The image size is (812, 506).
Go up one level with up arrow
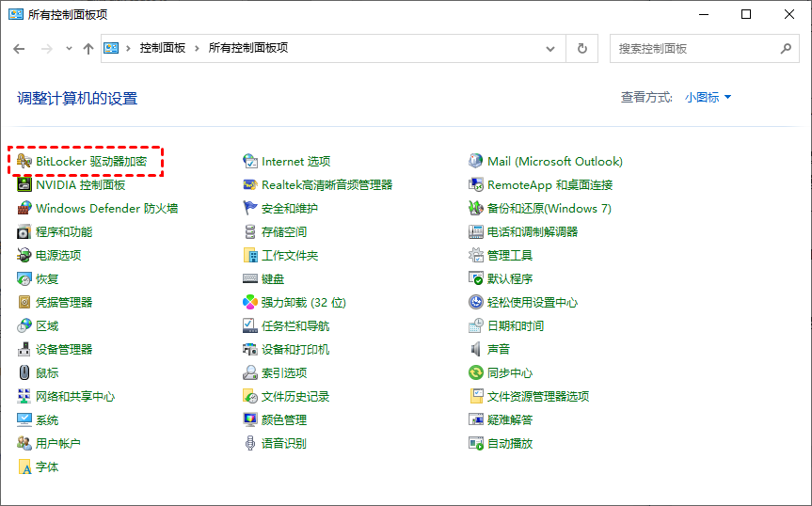click(x=88, y=49)
